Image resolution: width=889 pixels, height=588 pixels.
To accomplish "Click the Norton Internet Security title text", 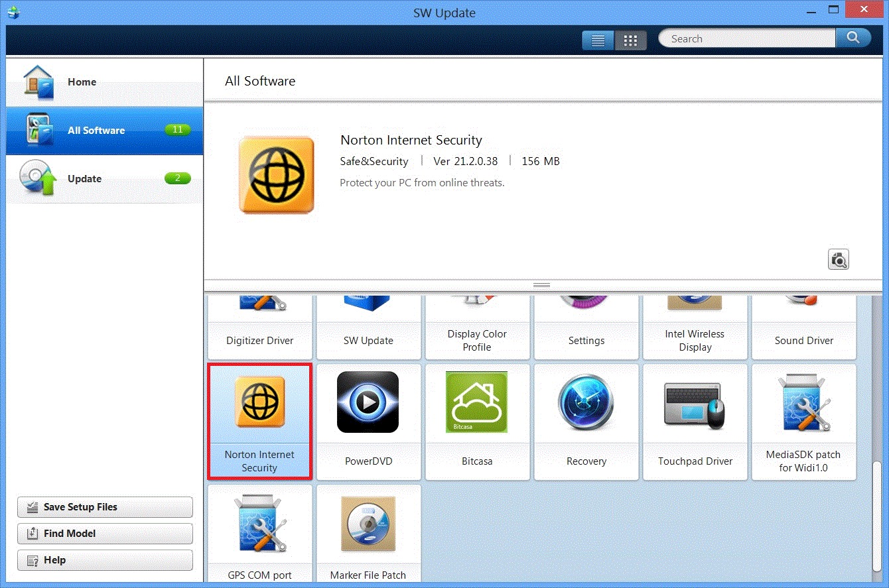I will [411, 140].
